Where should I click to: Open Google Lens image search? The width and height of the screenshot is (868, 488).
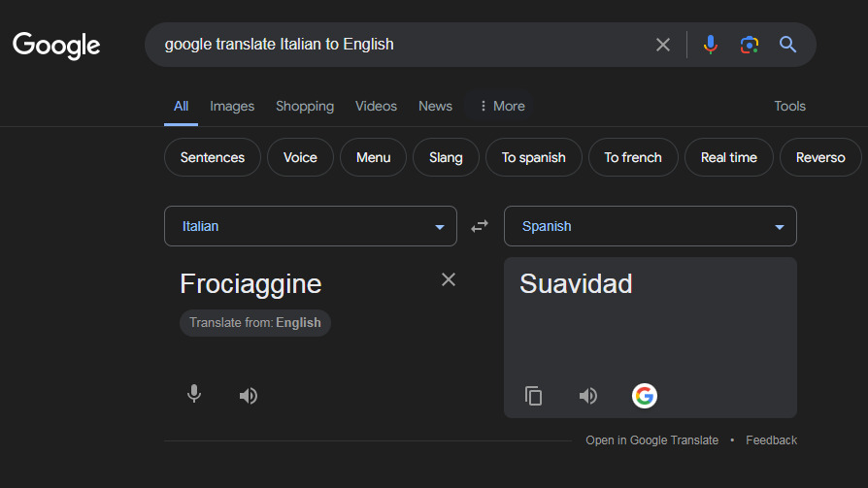pyautogui.click(x=749, y=45)
